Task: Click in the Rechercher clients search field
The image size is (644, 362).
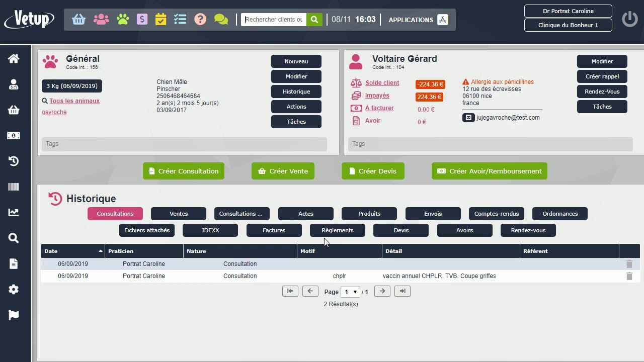Action: point(273,20)
